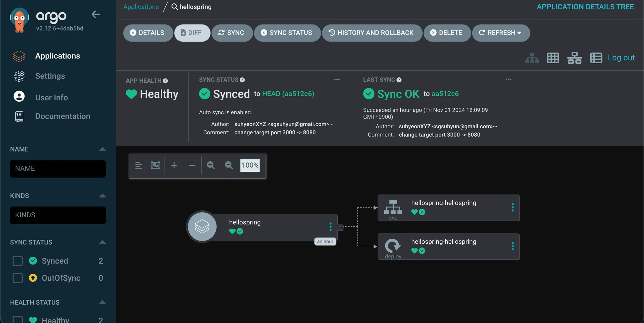Viewport: 644px width, 323px height.
Task: Switch to the tree view icon
Action: [532, 58]
